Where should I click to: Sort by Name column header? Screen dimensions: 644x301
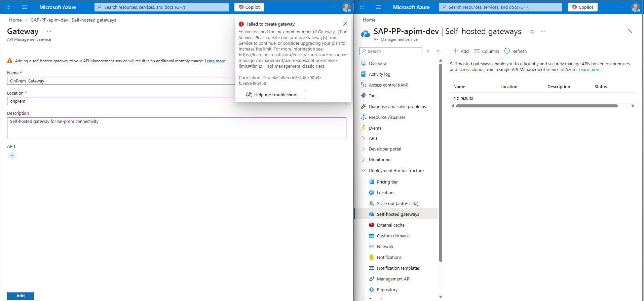pos(459,87)
